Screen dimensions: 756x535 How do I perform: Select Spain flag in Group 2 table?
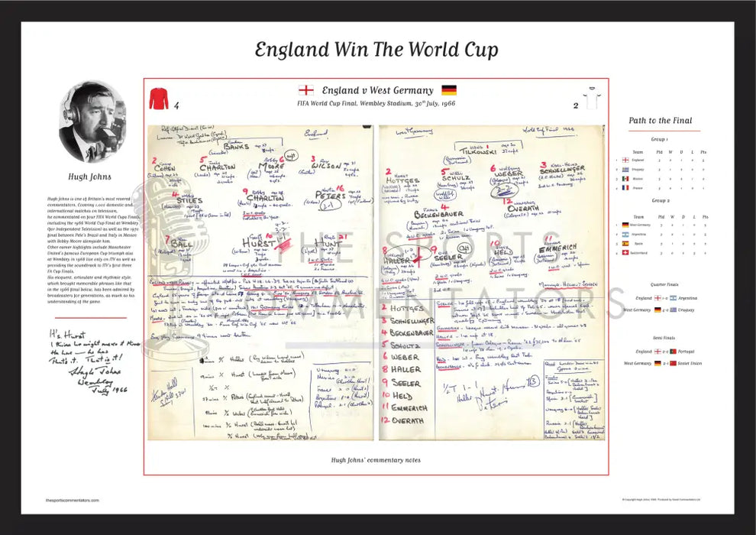point(626,242)
